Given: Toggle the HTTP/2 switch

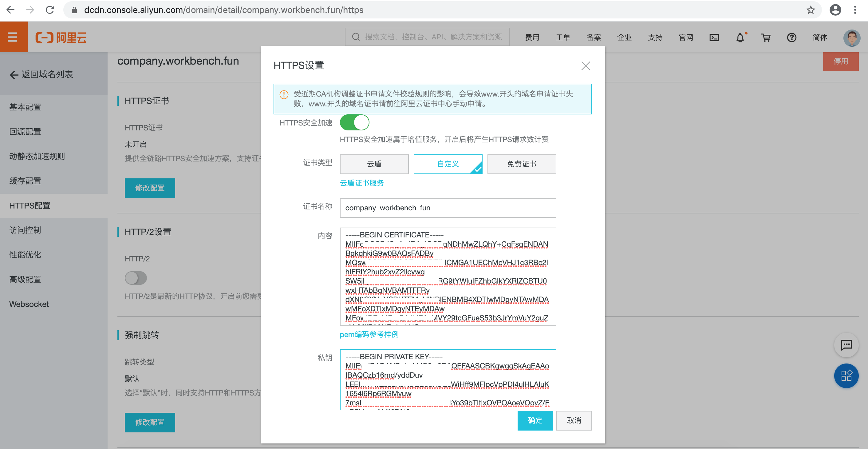Looking at the screenshot, I should [x=136, y=278].
